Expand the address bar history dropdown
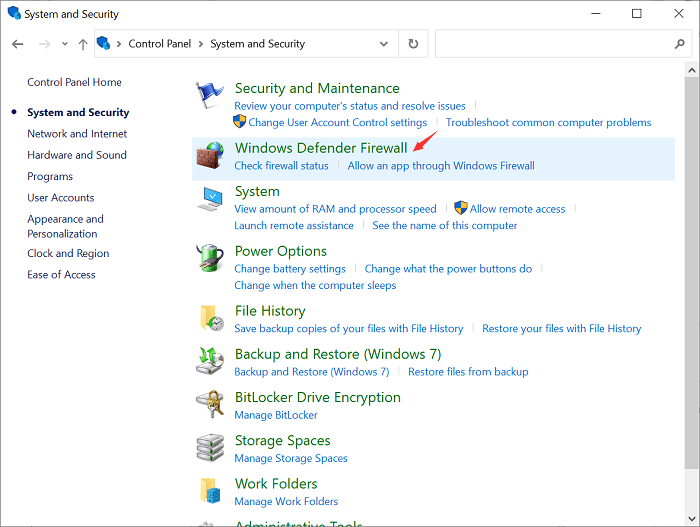 383,44
